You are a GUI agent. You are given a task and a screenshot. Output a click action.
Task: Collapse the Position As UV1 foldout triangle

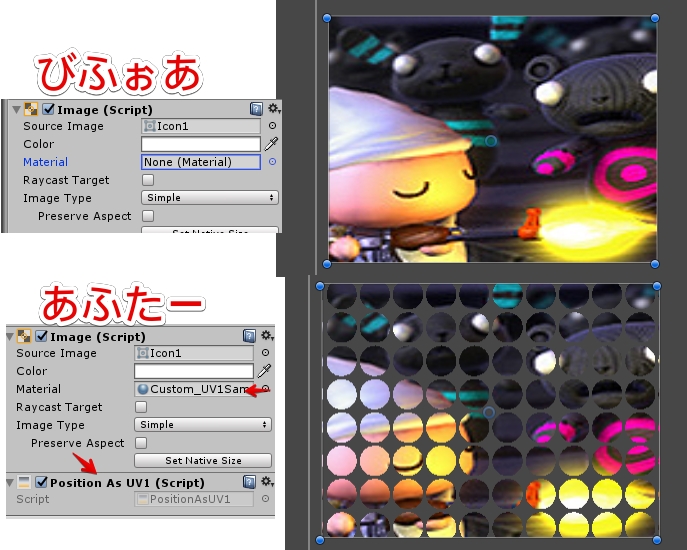10,483
